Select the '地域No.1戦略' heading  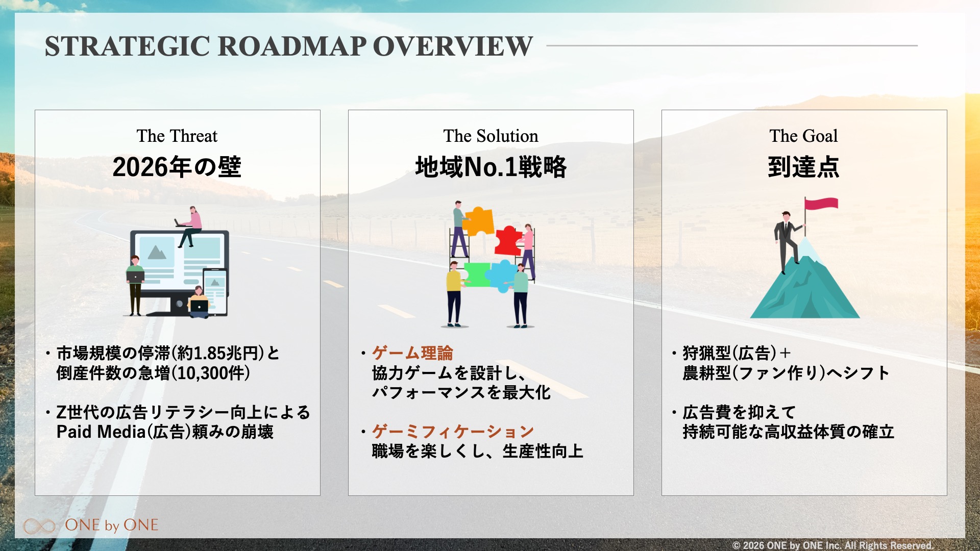(491, 167)
